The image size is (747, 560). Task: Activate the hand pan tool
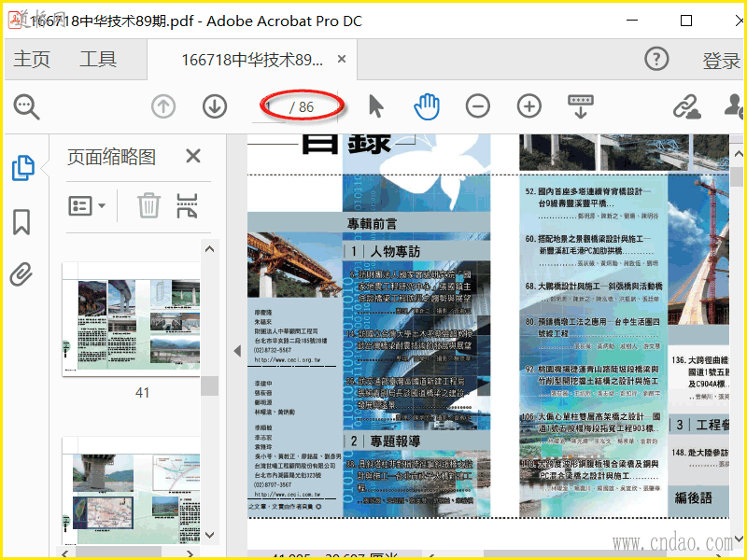pos(427,105)
